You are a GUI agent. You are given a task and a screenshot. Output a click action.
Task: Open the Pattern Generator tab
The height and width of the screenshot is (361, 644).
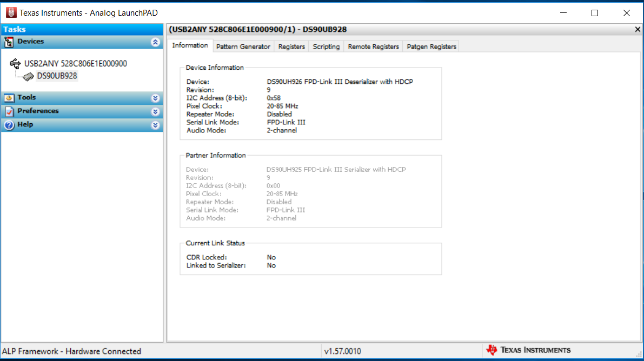click(x=243, y=47)
